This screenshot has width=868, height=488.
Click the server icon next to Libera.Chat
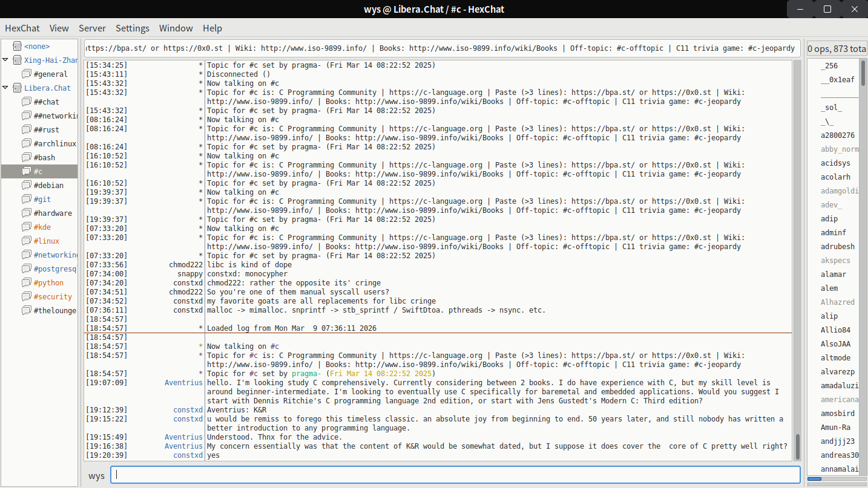(17, 88)
